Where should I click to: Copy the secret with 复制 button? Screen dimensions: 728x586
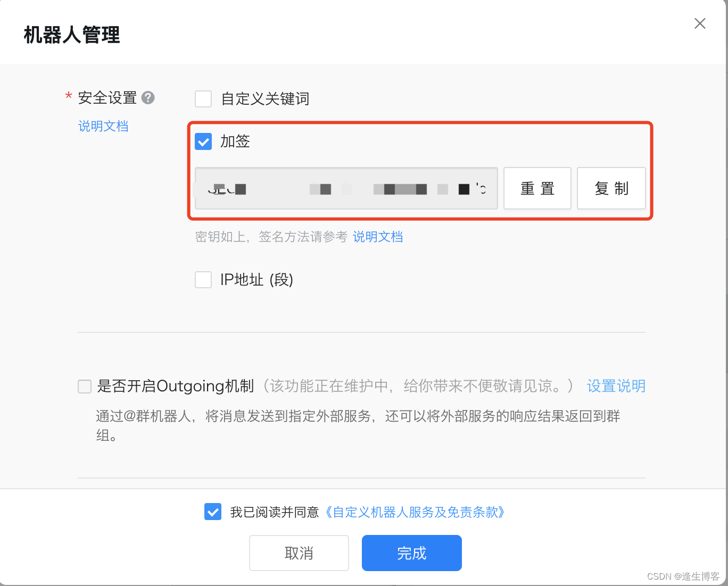611,188
